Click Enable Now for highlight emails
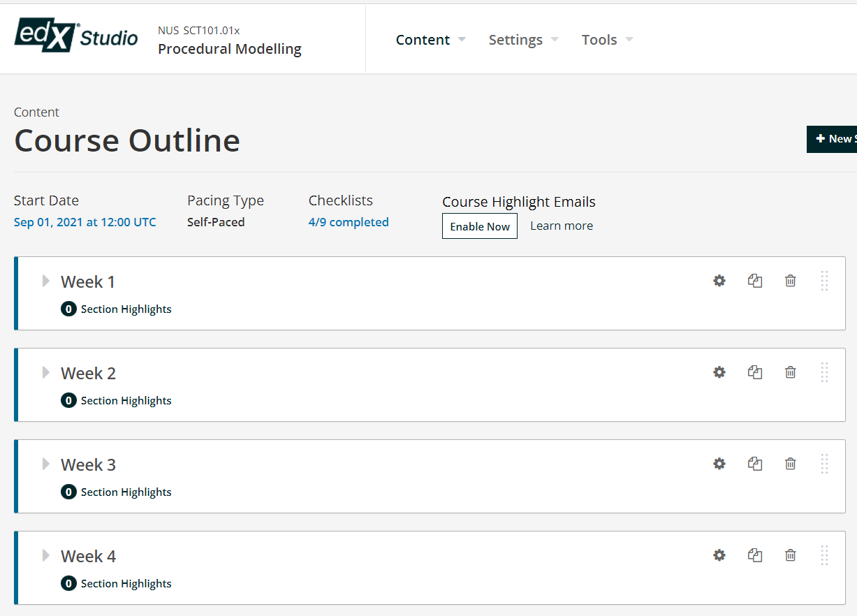The height and width of the screenshot is (616, 857). pyautogui.click(x=480, y=226)
